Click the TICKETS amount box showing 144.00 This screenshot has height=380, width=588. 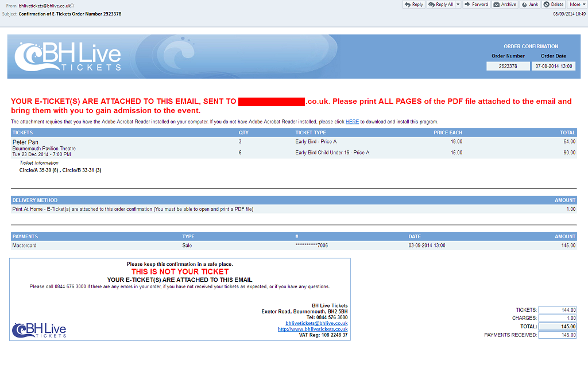(557, 310)
